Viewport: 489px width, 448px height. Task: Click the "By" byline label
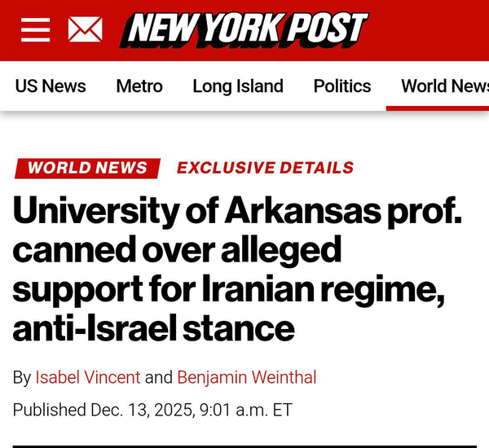(22, 377)
